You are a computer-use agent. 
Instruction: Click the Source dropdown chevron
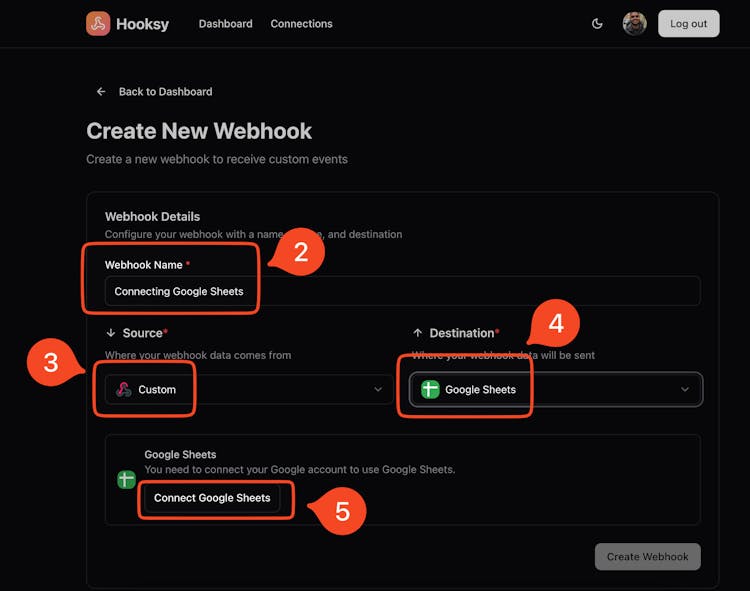point(378,389)
